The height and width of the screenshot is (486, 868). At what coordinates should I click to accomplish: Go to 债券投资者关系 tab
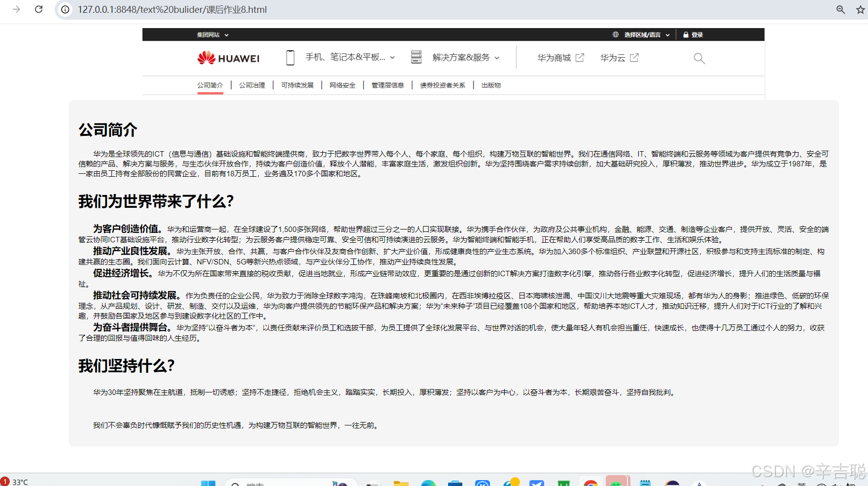point(443,85)
